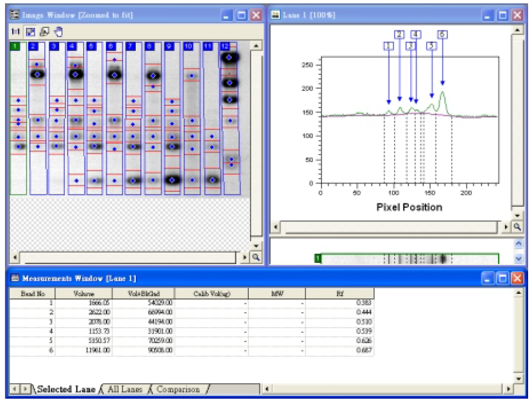Click the peak 6 label on the graph

coord(442,34)
